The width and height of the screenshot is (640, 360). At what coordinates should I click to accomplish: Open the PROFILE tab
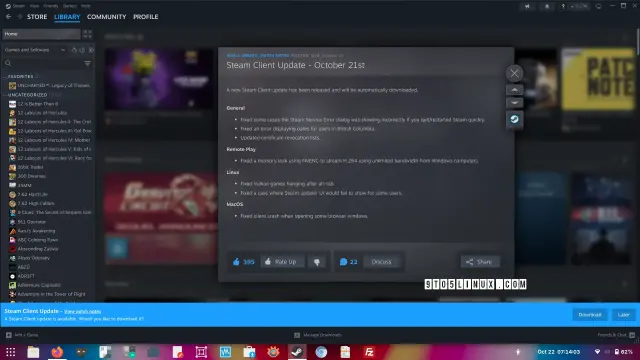point(145,17)
